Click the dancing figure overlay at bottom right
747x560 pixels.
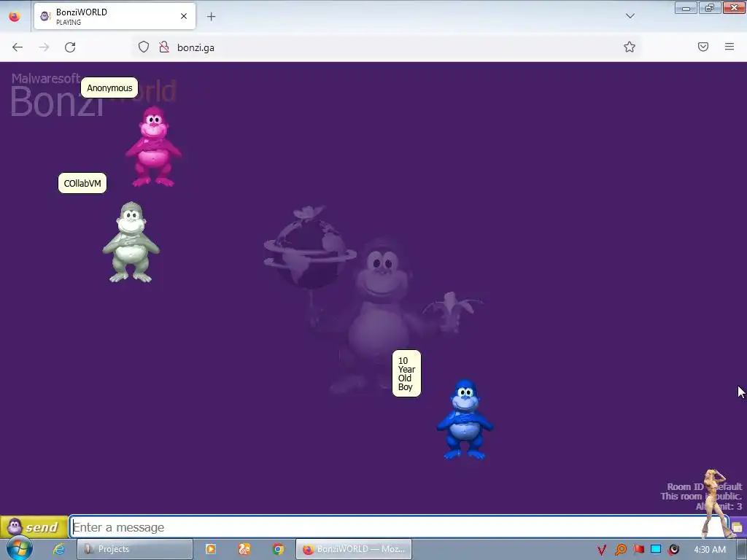(x=716, y=503)
